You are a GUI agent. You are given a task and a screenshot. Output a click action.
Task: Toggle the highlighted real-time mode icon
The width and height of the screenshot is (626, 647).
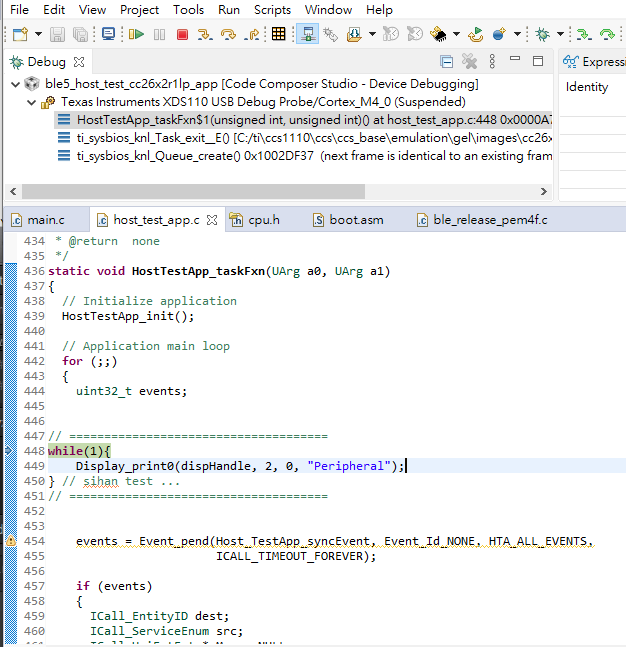pyautogui.click(x=307, y=34)
